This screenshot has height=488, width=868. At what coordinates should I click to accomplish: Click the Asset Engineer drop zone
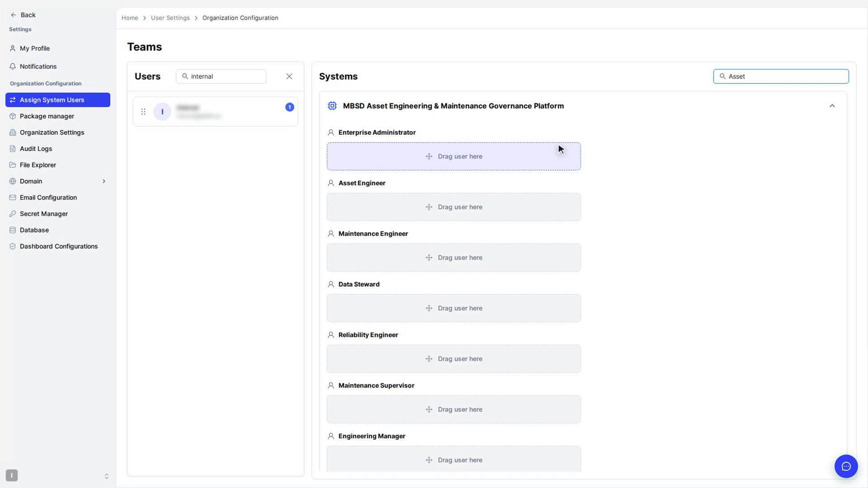tap(454, 207)
